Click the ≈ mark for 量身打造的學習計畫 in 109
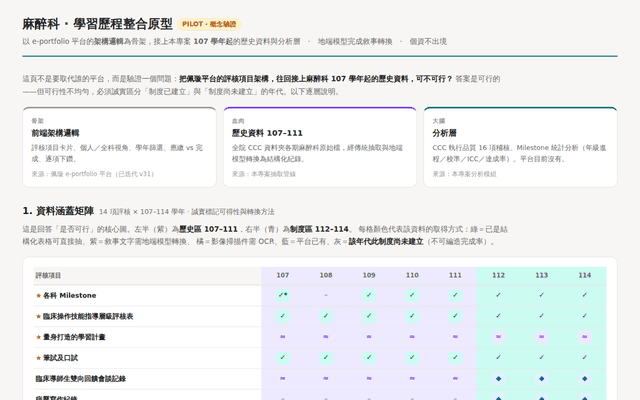This screenshot has height=400, width=640. pos(369,337)
